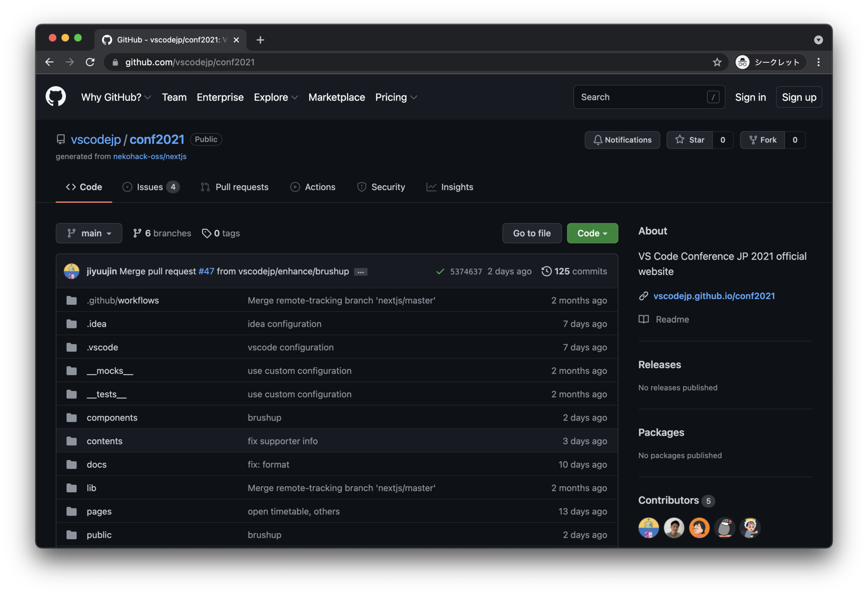This screenshot has height=595, width=868.
Task: Open commit history via 125 commits
Action: 574,271
